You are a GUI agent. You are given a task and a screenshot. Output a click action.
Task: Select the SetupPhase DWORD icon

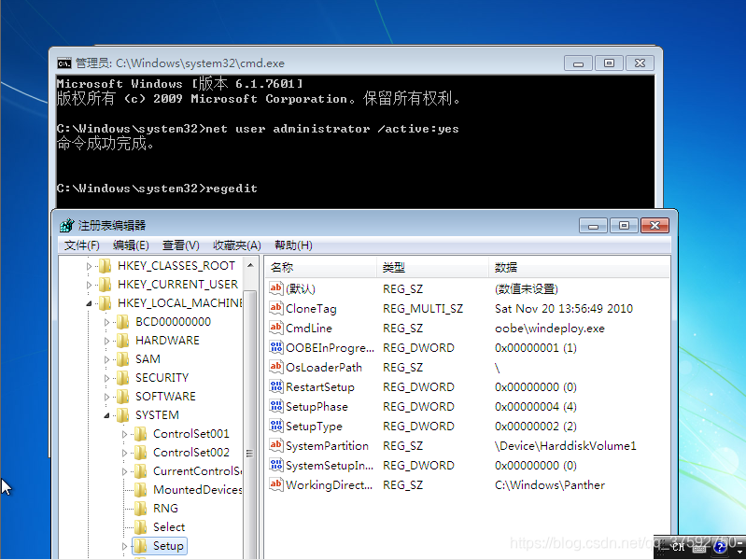276,406
